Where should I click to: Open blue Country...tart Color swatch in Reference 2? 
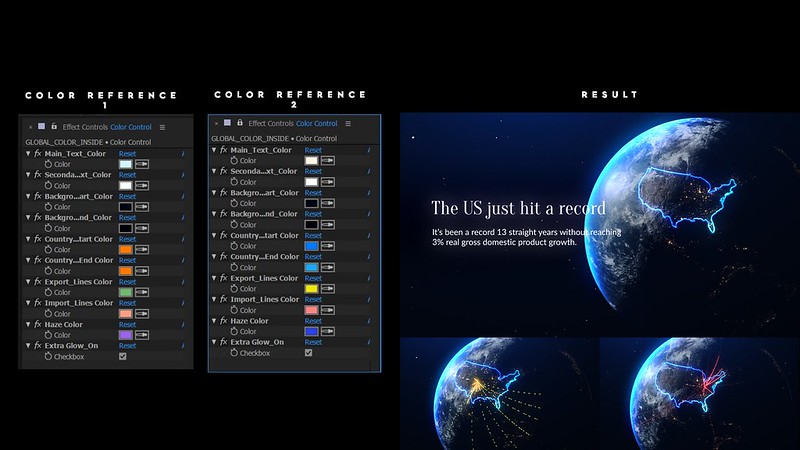click(x=311, y=246)
